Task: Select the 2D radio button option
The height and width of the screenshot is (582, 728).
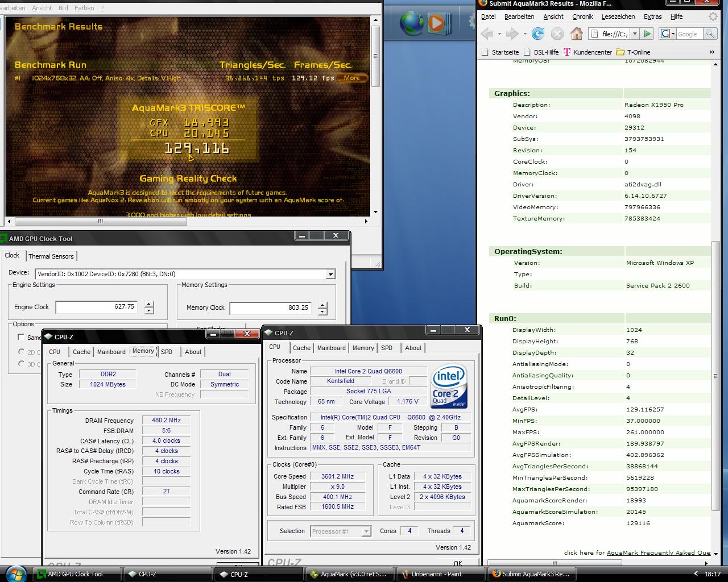Action: 22,352
